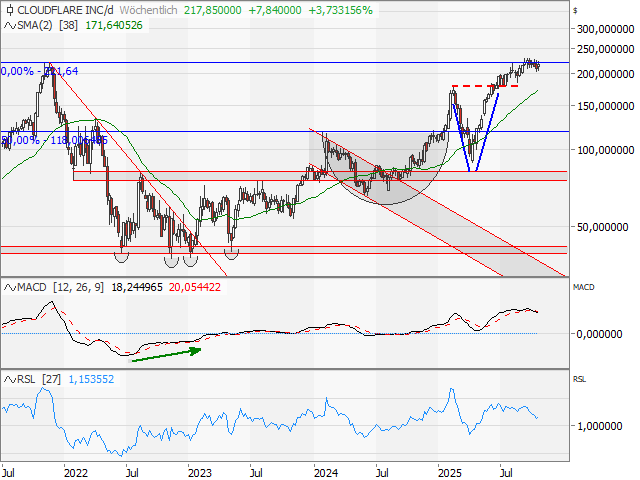Click the 0,00% Fibonacci level label
Screen dimensions: 640x480
[18, 71]
